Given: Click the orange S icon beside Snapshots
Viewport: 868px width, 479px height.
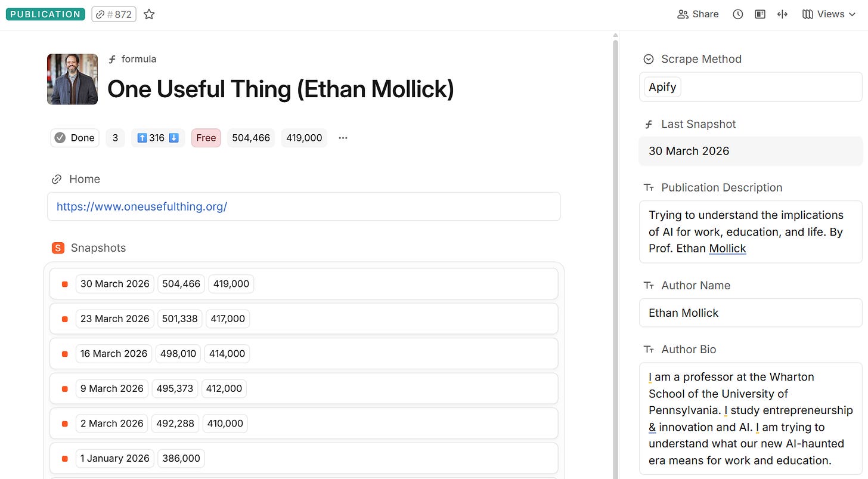Looking at the screenshot, I should tap(57, 247).
